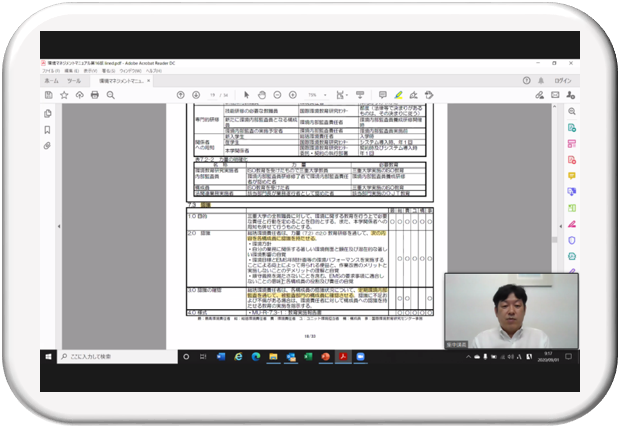
Task: Select the Highlight text pen tool
Action: (x=399, y=95)
